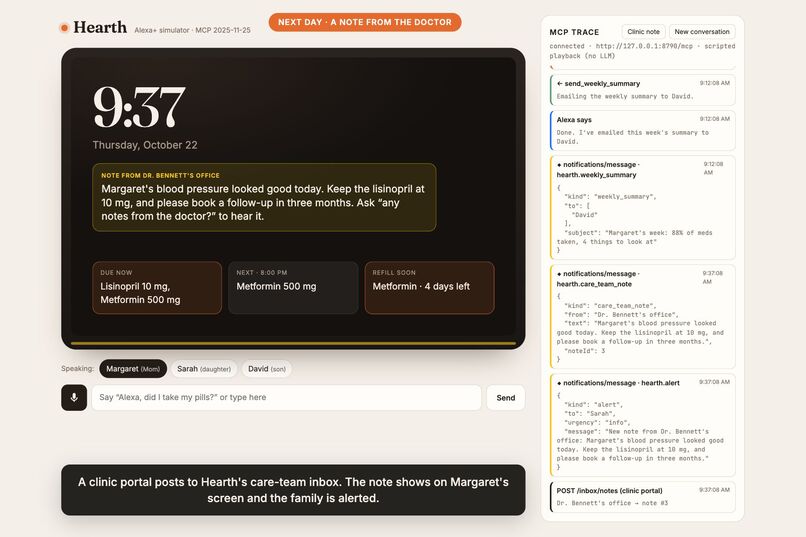Click the Hearth title text

point(100,27)
